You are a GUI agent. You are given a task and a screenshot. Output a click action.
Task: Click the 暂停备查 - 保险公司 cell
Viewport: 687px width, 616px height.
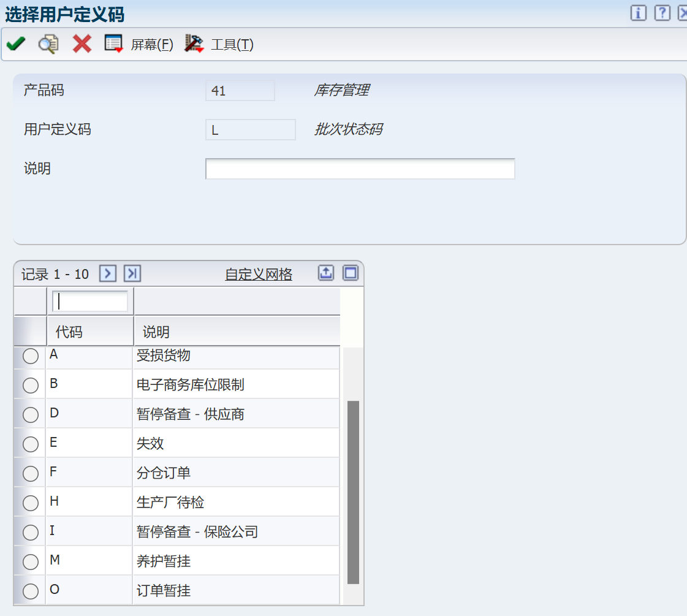236,531
